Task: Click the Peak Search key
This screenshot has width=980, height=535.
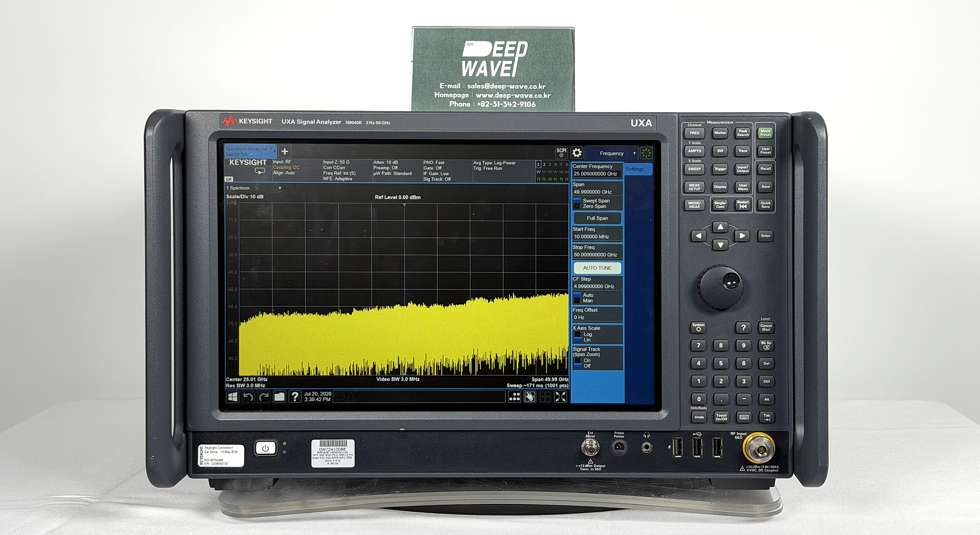Action: coord(743,133)
